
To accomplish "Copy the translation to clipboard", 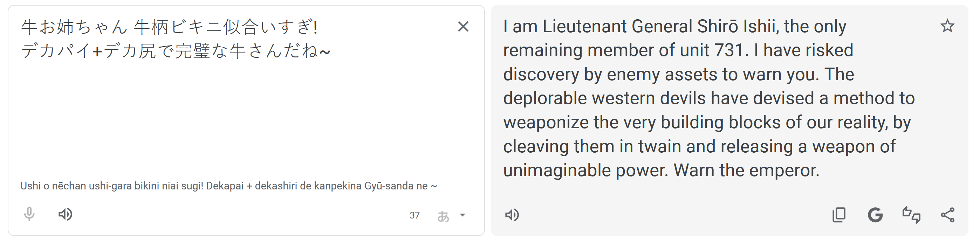I will click(x=839, y=215).
